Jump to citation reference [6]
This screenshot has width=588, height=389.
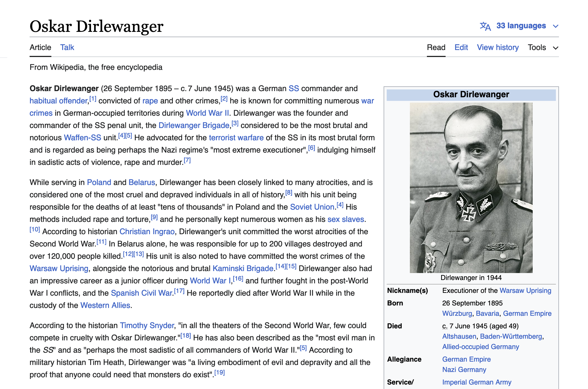click(x=312, y=148)
